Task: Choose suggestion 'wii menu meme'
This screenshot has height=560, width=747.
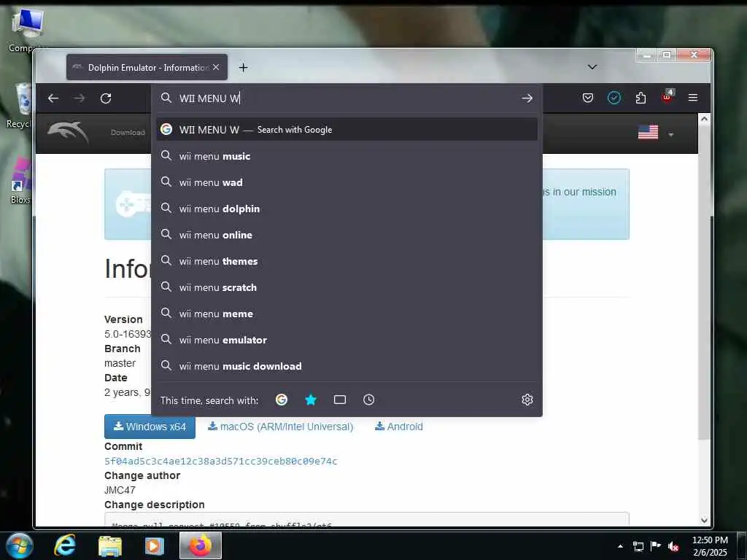Action: coord(347,314)
